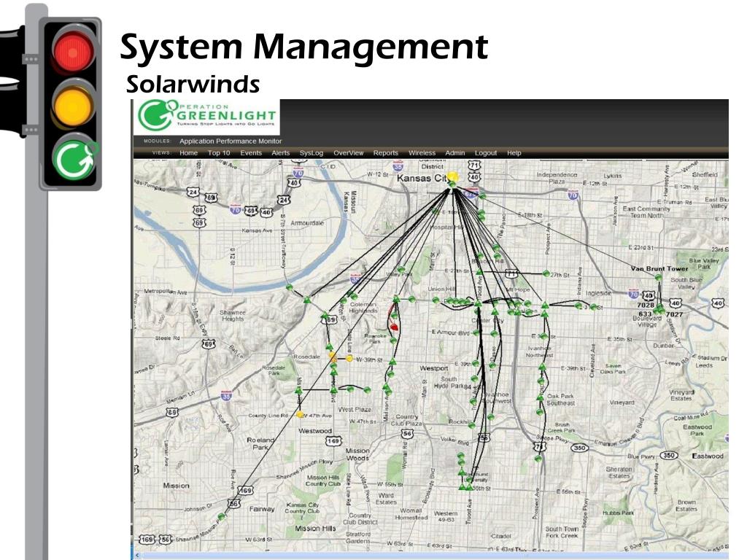
Task: Open the OverView menu item
Action: 348,153
